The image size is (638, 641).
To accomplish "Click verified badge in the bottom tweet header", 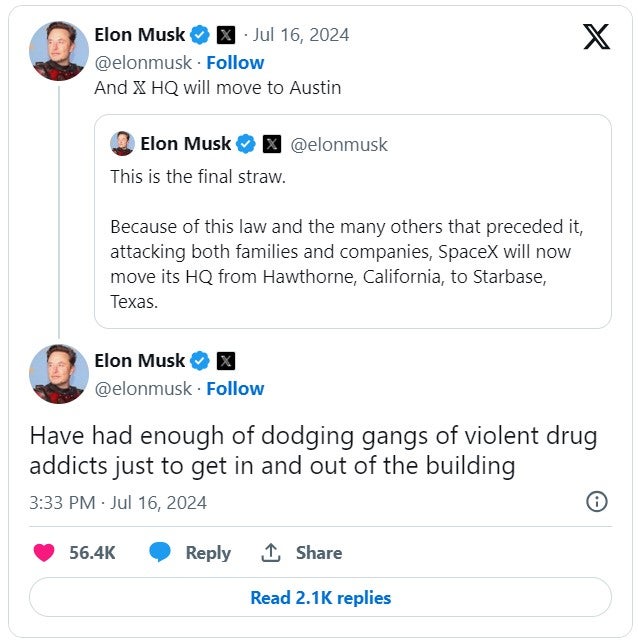I will (x=200, y=361).
